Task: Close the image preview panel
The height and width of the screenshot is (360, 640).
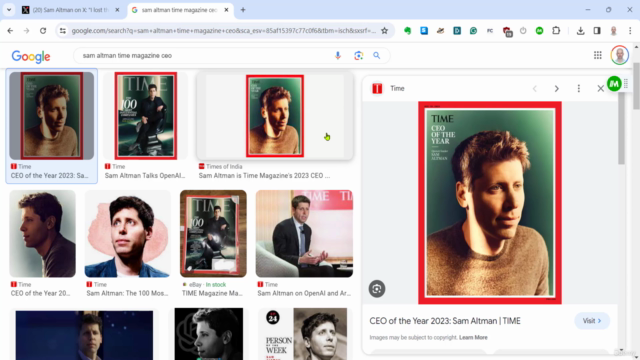Action: tap(600, 89)
